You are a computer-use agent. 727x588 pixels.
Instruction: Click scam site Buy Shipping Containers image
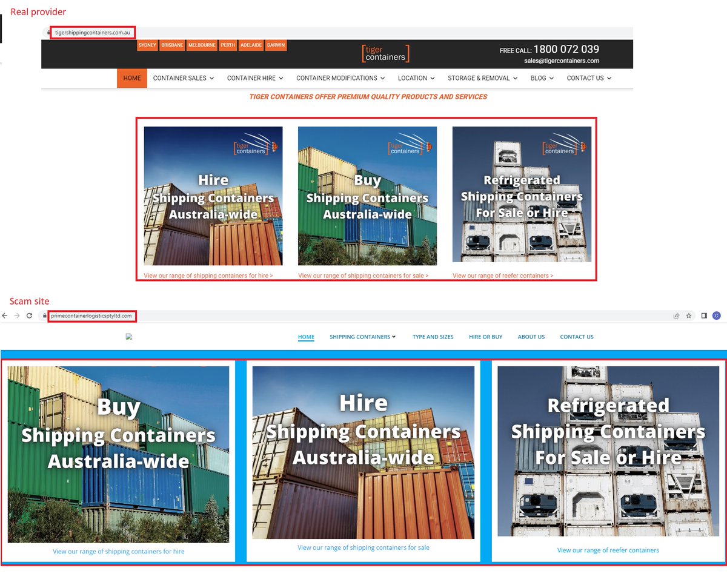pos(119,454)
